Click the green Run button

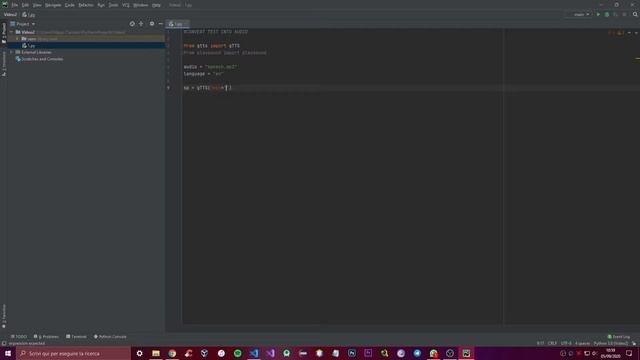[x=598, y=14]
